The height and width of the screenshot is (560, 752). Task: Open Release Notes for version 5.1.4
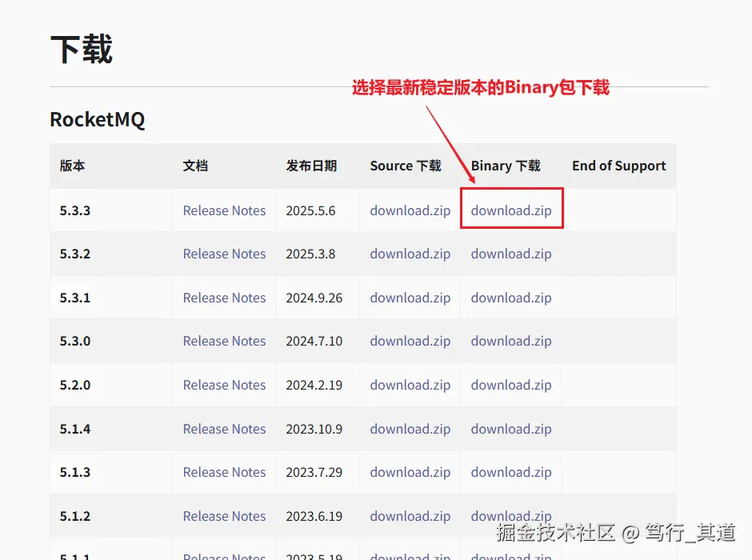pos(224,429)
